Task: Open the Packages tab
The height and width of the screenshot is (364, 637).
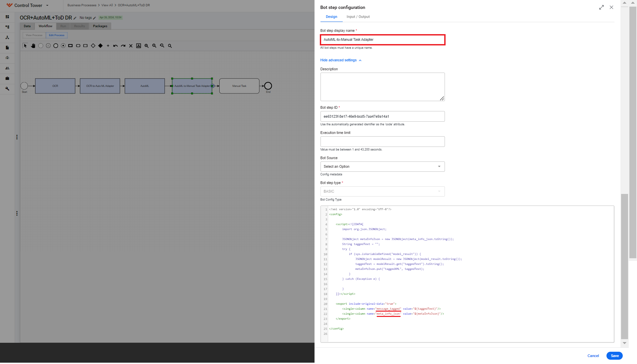Action: pyautogui.click(x=100, y=26)
